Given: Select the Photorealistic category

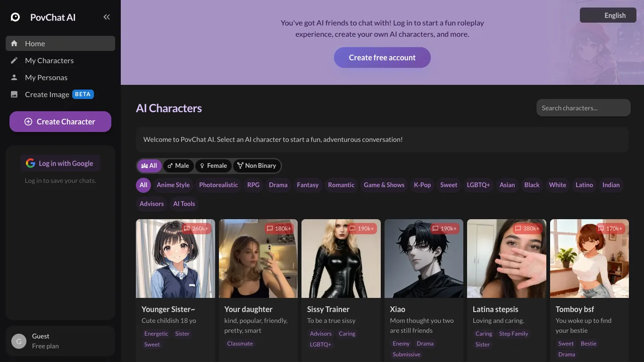Looking at the screenshot, I should tap(218, 185).
